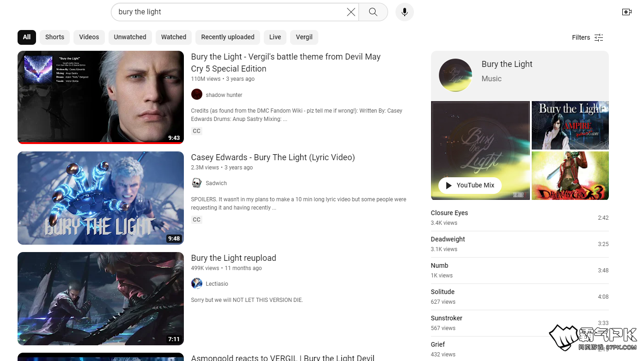This screenshot has width=644, height=361.
Task: Open Casey Edwards Bury The Light title
Action: (x=273, y=157)
